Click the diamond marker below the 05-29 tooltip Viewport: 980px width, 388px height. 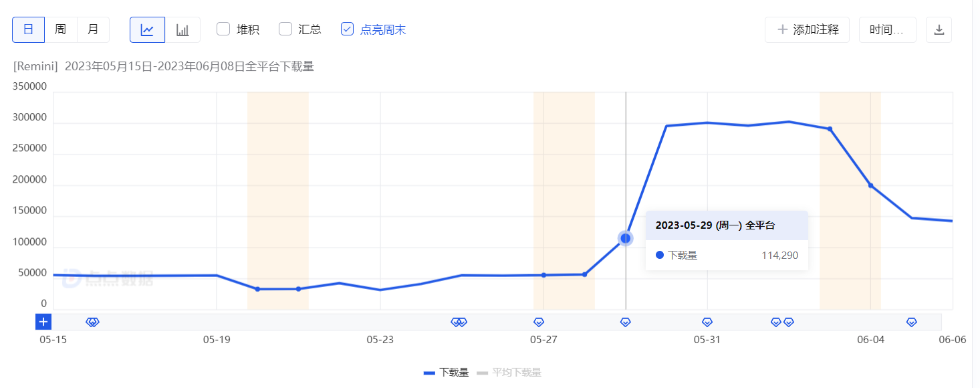tap(625, 322)
